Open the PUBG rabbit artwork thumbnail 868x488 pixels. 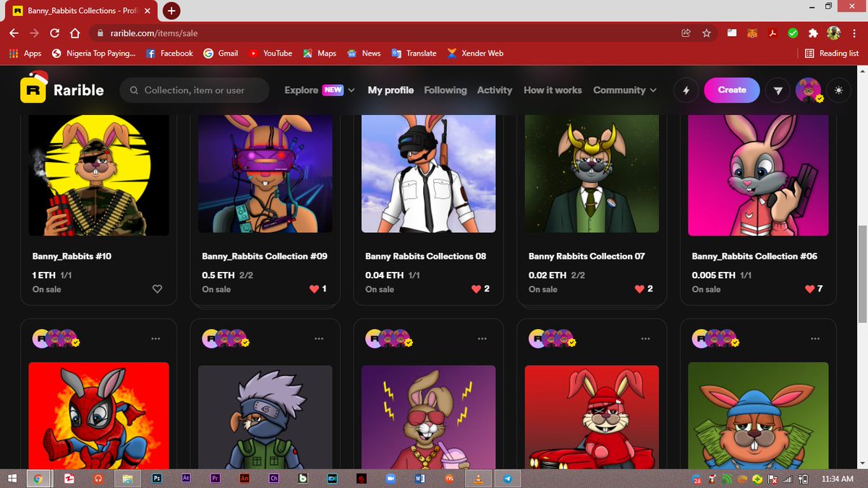tap(428, 174)
